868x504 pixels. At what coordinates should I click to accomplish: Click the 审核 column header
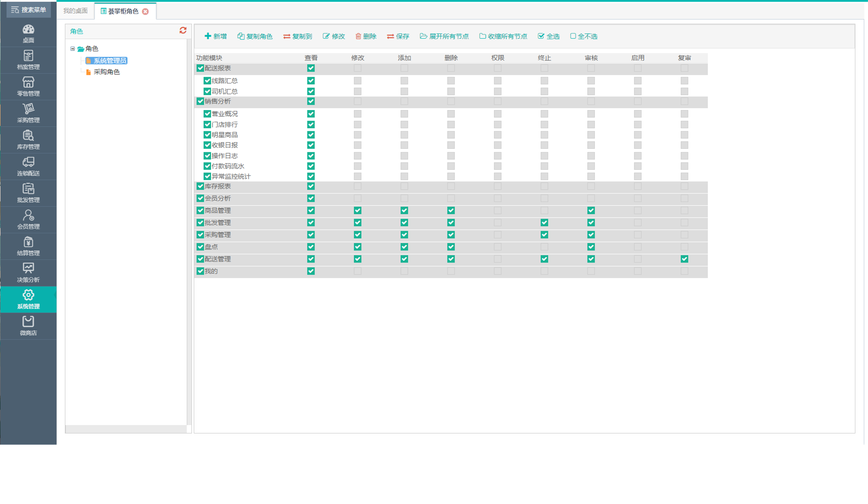[x=591, y=58]
